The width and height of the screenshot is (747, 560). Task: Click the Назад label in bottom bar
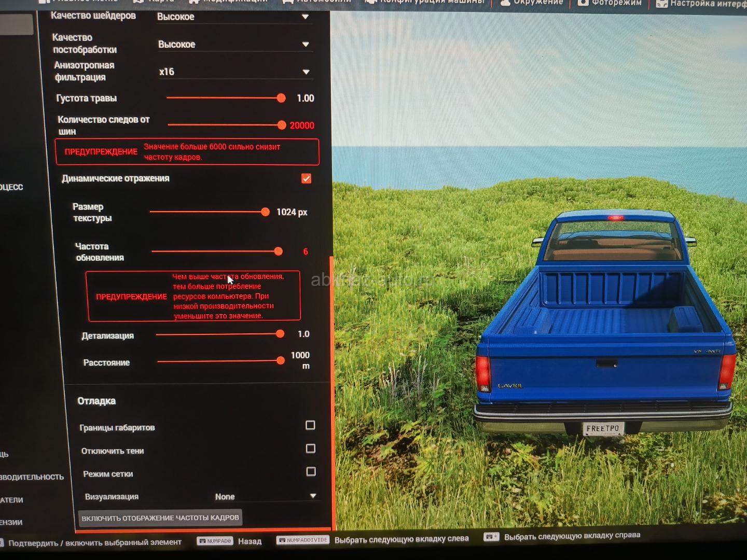[x=250, y=541]
